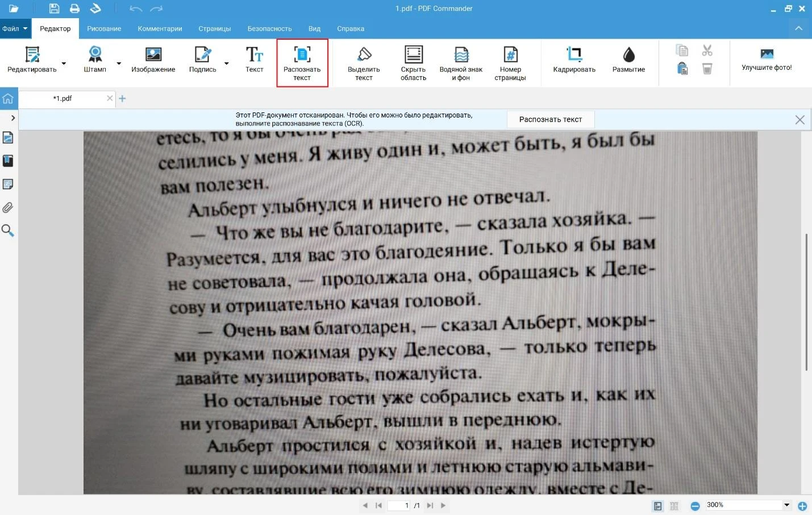Jump to the first page
This screenshot has width=812, height=515.
point(378,505)
